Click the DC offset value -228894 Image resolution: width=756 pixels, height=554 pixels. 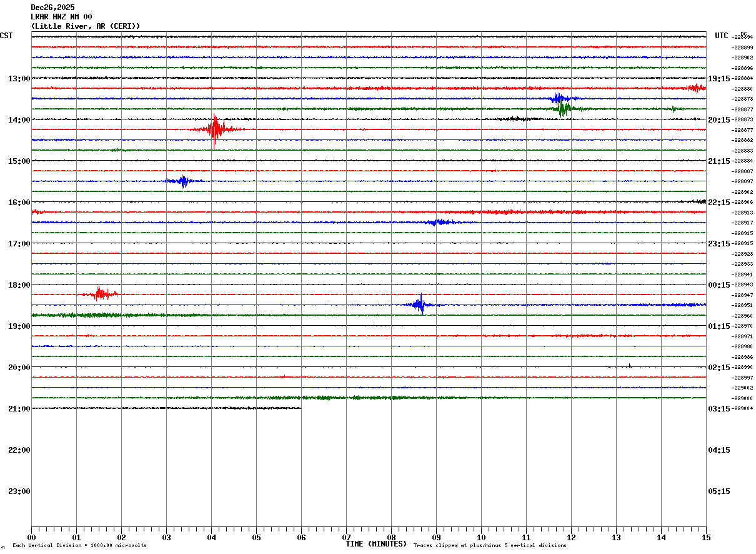coord(743,38)
